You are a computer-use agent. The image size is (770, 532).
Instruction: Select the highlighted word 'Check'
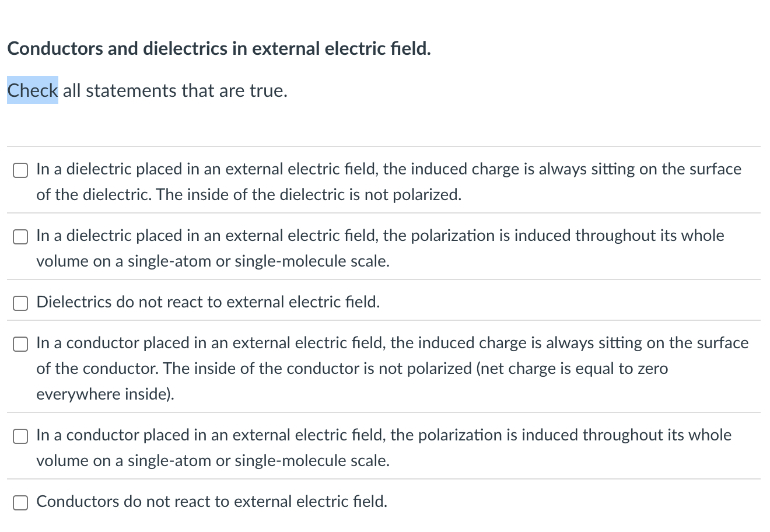(32, 90)
